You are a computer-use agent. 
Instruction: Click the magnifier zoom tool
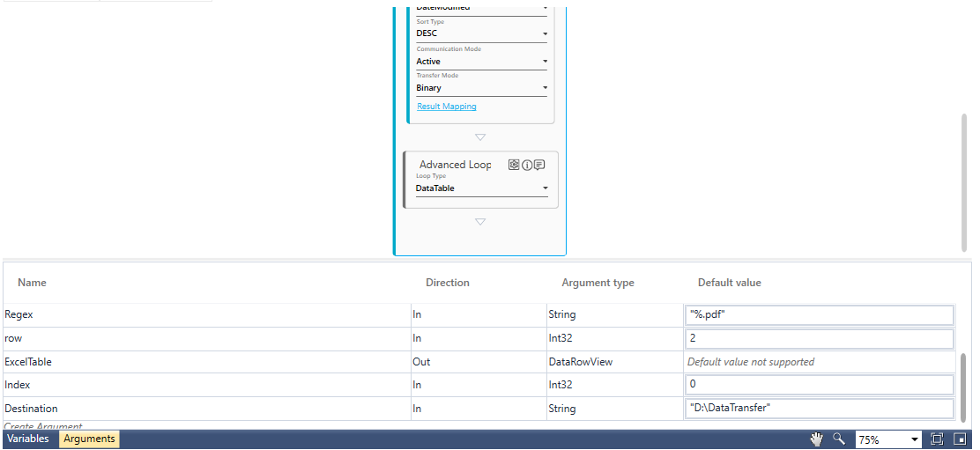(839, 439)
